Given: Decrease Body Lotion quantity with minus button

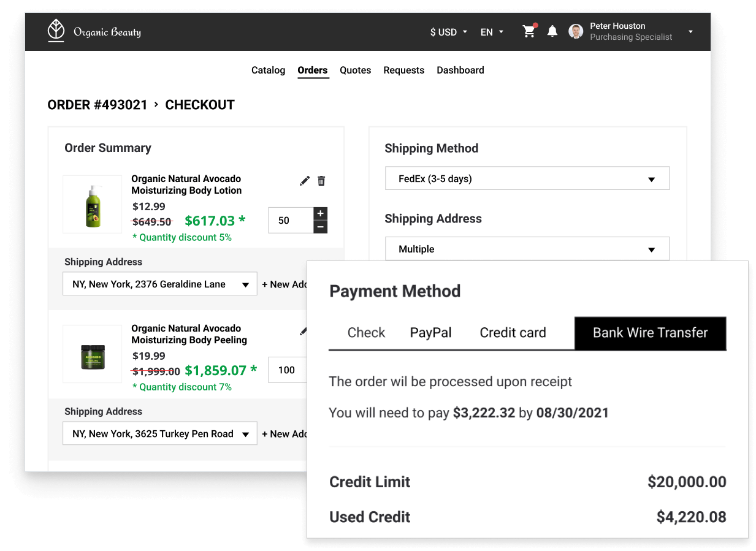Looking at the screenshot, I should pyautogui.click(x=320, y=227).
